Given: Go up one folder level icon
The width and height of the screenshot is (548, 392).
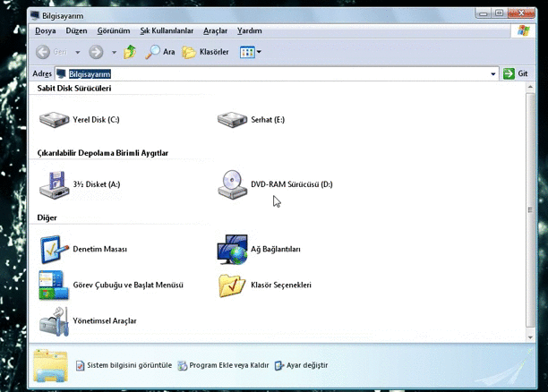Looking at the screenshot, I should 130,52.
